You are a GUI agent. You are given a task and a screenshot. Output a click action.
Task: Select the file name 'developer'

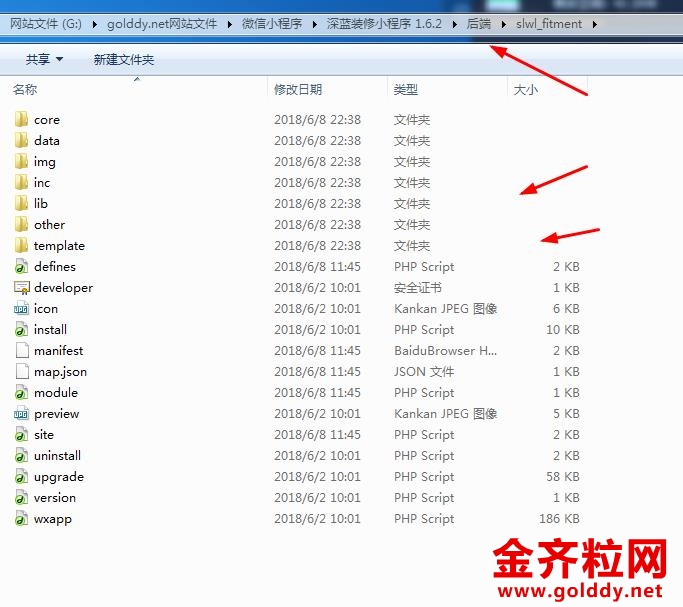coord(64,288)
